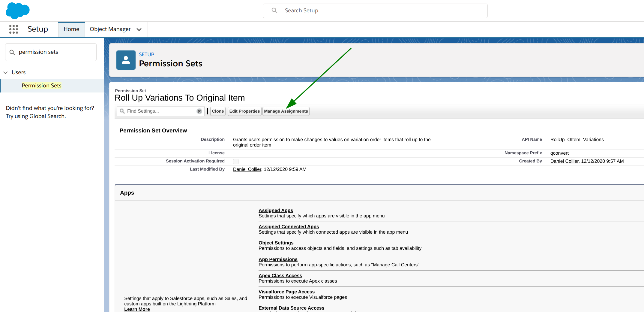Click the Learn More link under Apps

pos(137,309)
